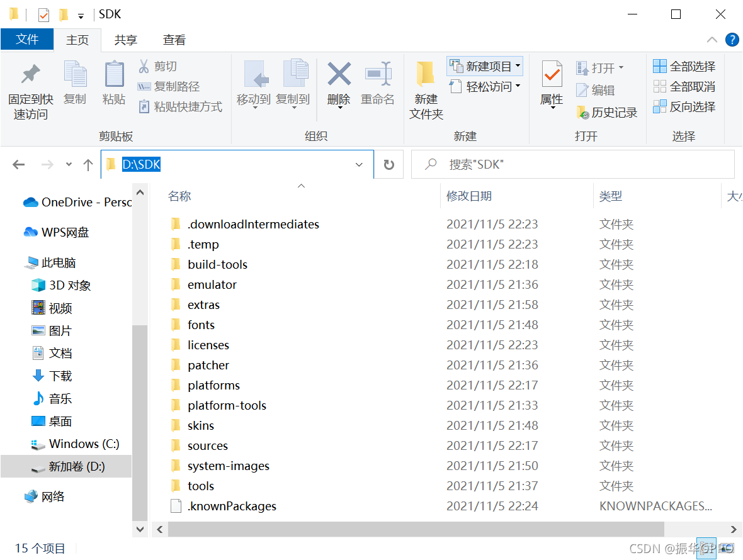The width and height of the screenshot is (743, 560).
Task: Click Pin to Quick access icon
Action: point(31,74)
